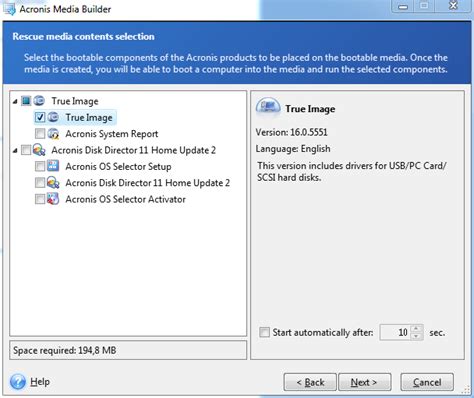Select Acronis OS Selector Activator row label
The image size is (474, 398).
125,199
